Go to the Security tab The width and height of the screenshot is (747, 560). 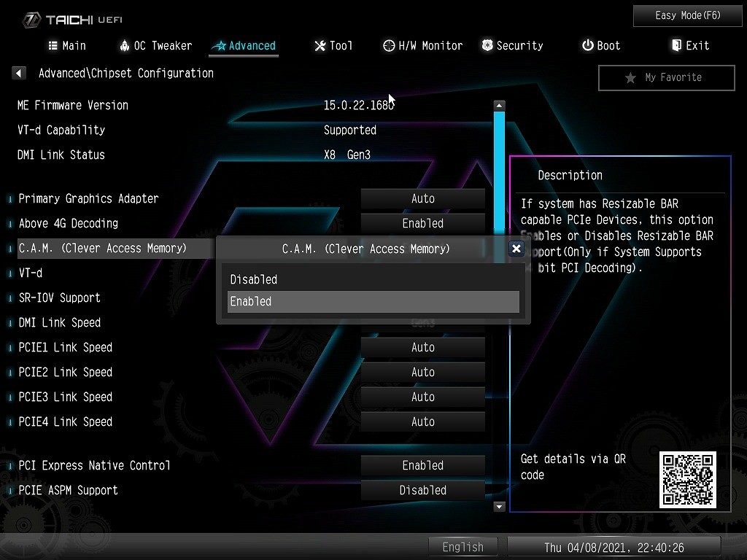pos(511,45)
